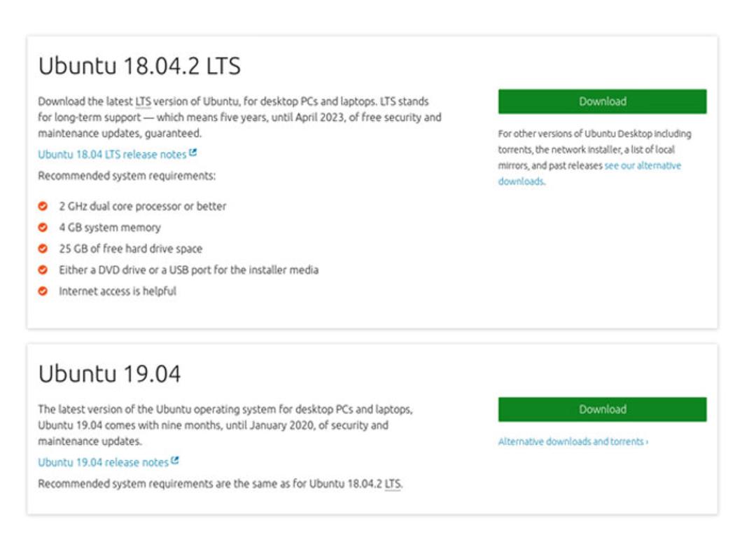Open Ubuntu 18.04 LTS release notes link
This screenshot has width=756, height=540.
click(112, 154)
